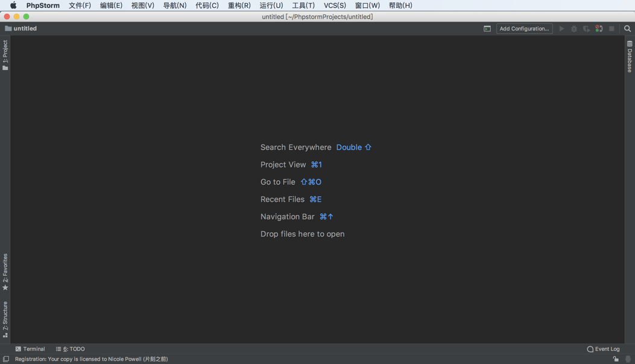The height and width of the screenshot is (364, 635).
Task: Click the inspection profile icon in status bar
Action: pos(628,359)
